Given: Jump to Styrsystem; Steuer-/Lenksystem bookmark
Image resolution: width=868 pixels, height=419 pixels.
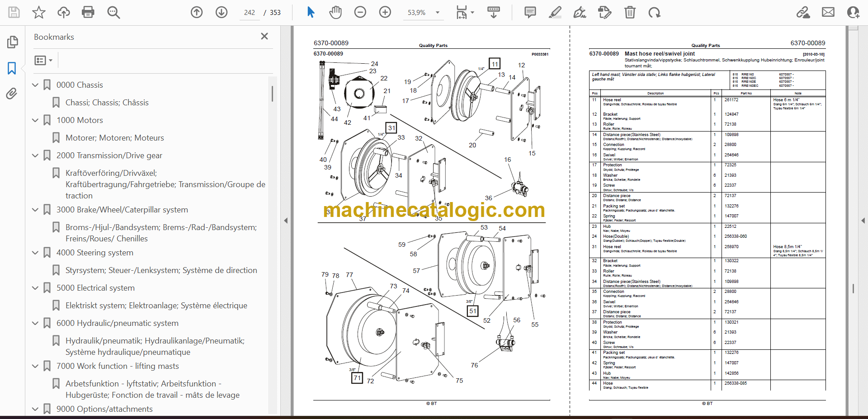Looking at the screenshot, I should pos(161,270).
